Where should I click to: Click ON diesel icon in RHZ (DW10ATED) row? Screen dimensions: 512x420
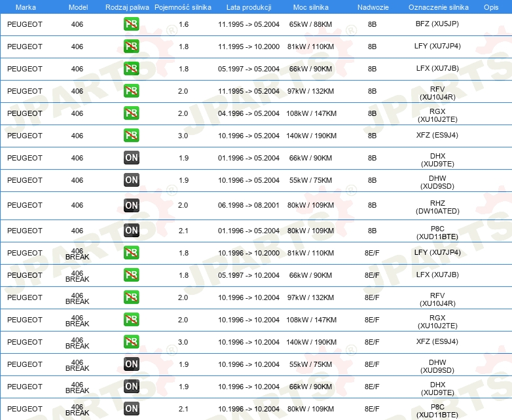(131, 205)
